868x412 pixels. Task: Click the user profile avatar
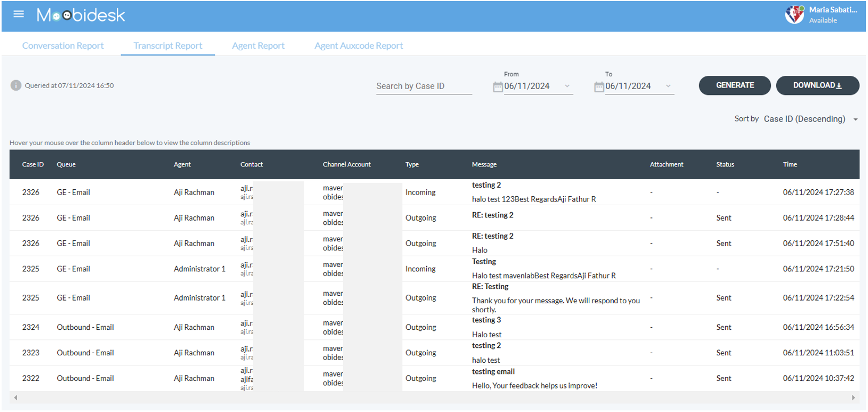click(x=794, y=15)
